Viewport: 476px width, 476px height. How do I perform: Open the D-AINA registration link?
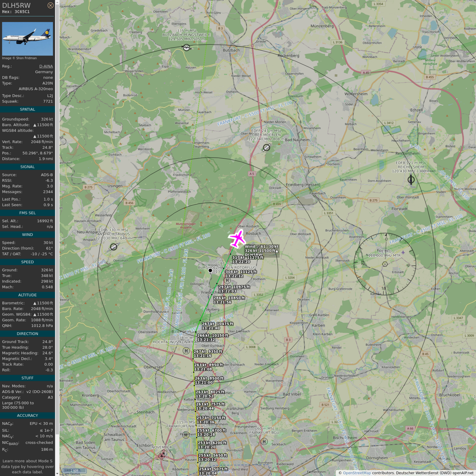pos(46,66)
